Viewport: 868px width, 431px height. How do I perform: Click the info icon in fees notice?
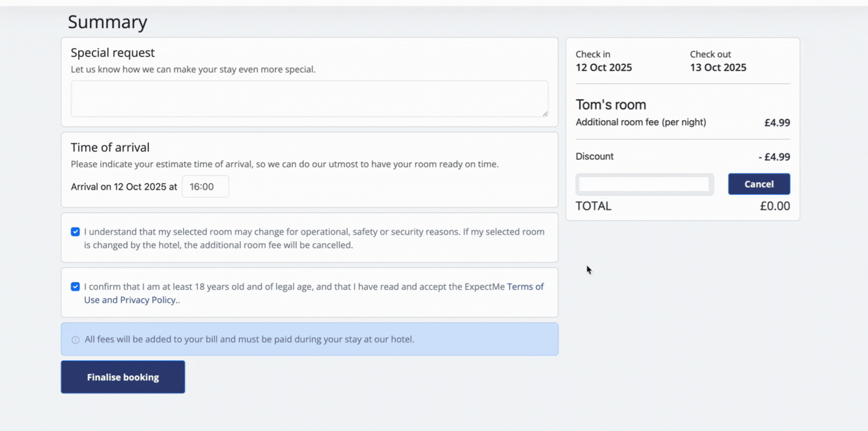click(76, 340)
